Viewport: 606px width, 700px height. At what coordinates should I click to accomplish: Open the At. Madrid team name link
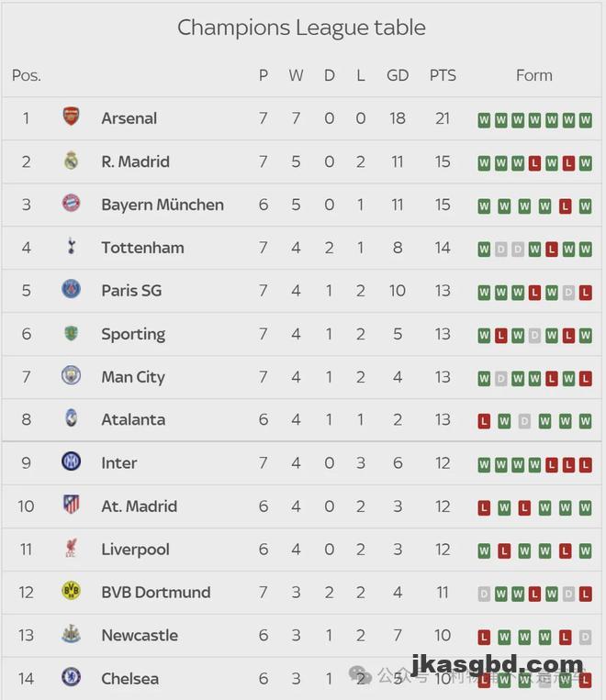[139, 506]
